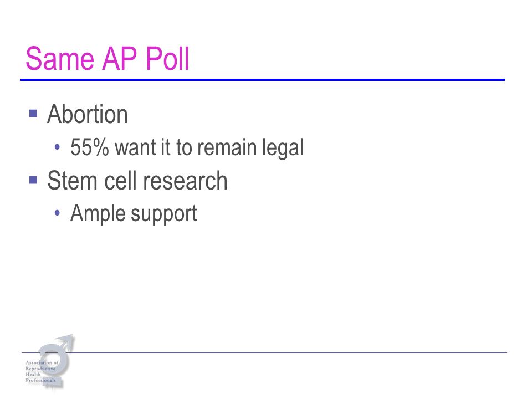Click the arrow tip of the gender symbol logo
532x399 pixels.
pyautogui.click(x=70, y=337)
